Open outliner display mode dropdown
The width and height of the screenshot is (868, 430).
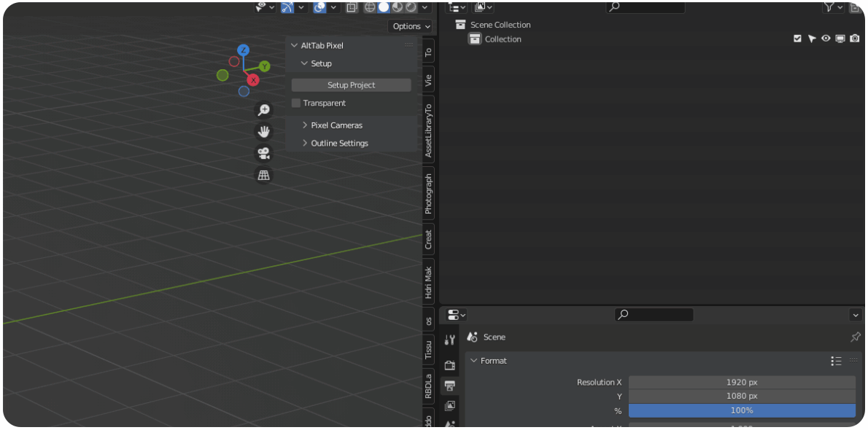point(483,7)
